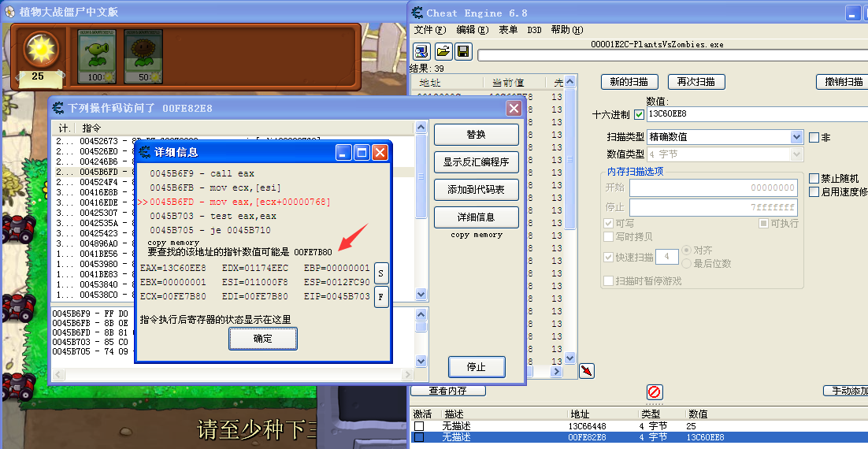The width and height of the screenshot is (868, 449).
Task: Click the 撤销扫描 button
Action: click(842, 82)
